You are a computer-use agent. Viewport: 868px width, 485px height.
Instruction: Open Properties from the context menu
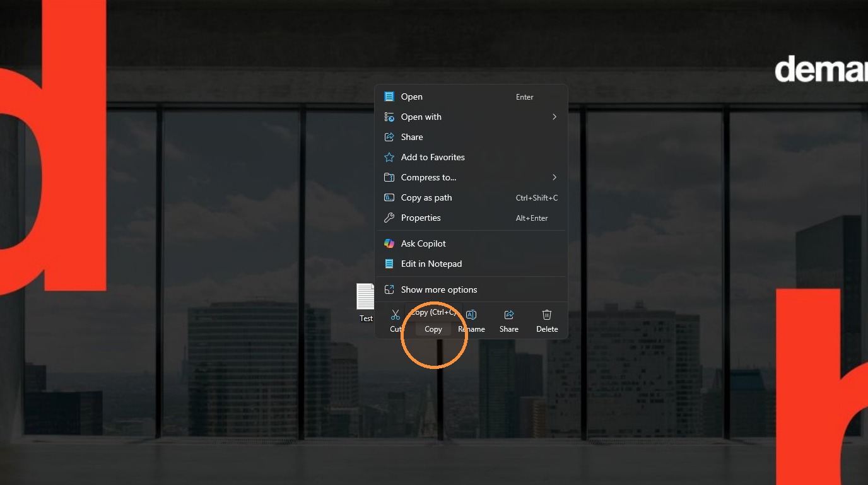point(471,218)
